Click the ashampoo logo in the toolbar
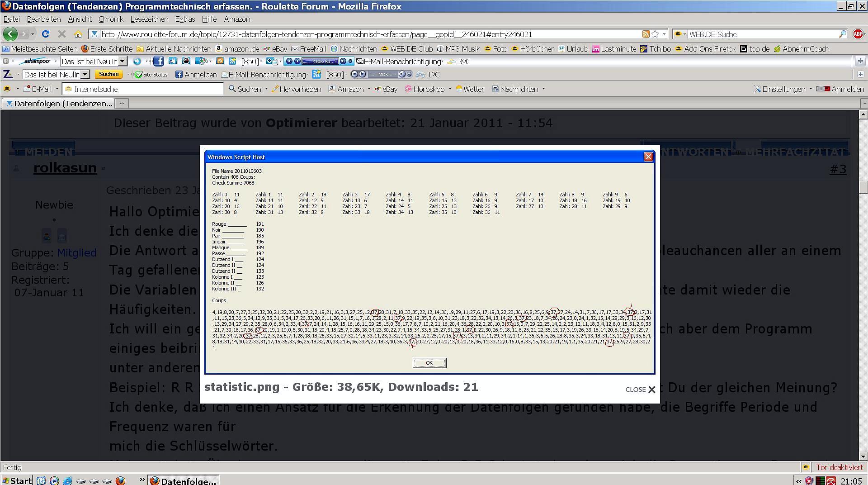Image resolution: width=868 pixels, height=485 pixels. pos(36,61)
